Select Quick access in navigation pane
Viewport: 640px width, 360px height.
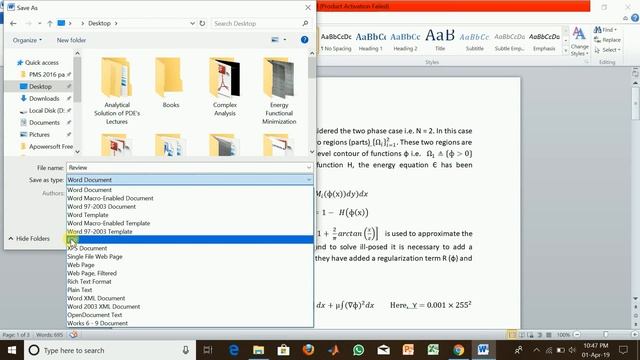point(41,62)
